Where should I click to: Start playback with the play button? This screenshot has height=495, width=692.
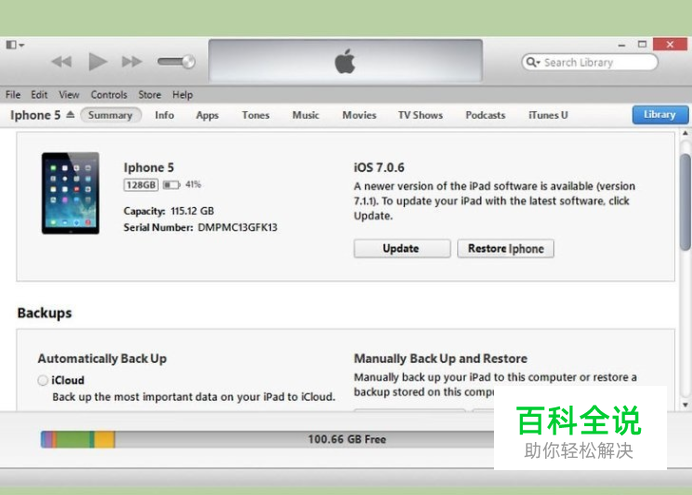tap(98, 61)
